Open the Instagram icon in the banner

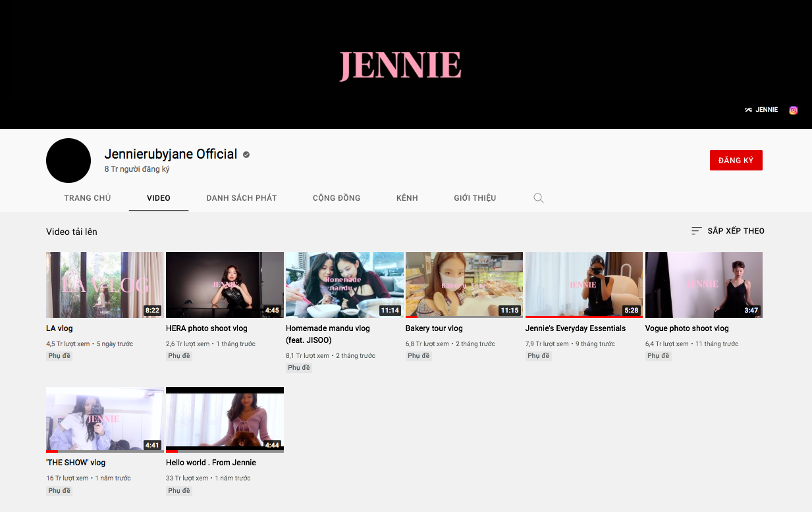point(793,110)
